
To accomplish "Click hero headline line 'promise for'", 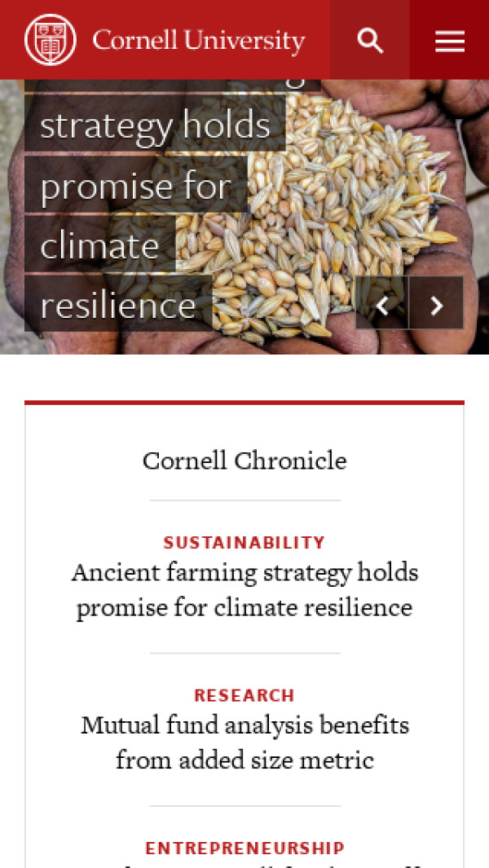I will (x=135, y=186).
